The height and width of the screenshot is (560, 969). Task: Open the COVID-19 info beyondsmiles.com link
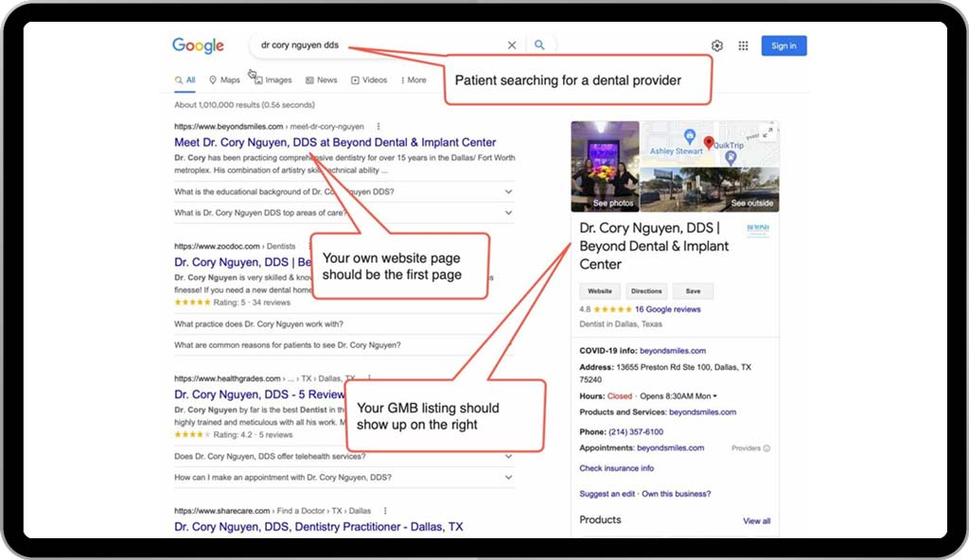673,350
